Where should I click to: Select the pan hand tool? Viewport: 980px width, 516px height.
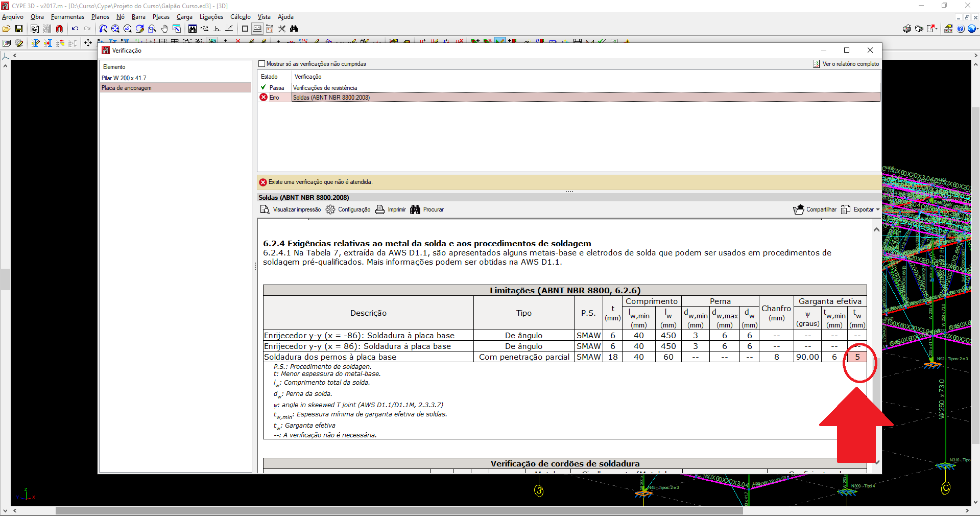point(164,29)
